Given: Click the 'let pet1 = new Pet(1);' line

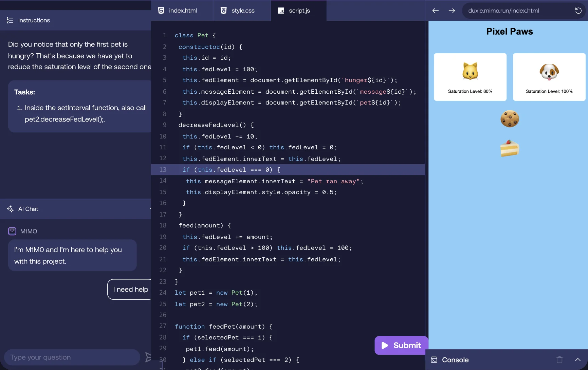Looking at the screenshot, I should click(216, 293).
